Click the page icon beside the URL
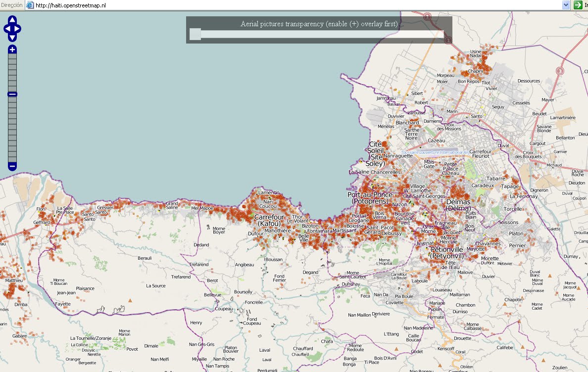The image size is (588, 372). [x=30, y=5]
